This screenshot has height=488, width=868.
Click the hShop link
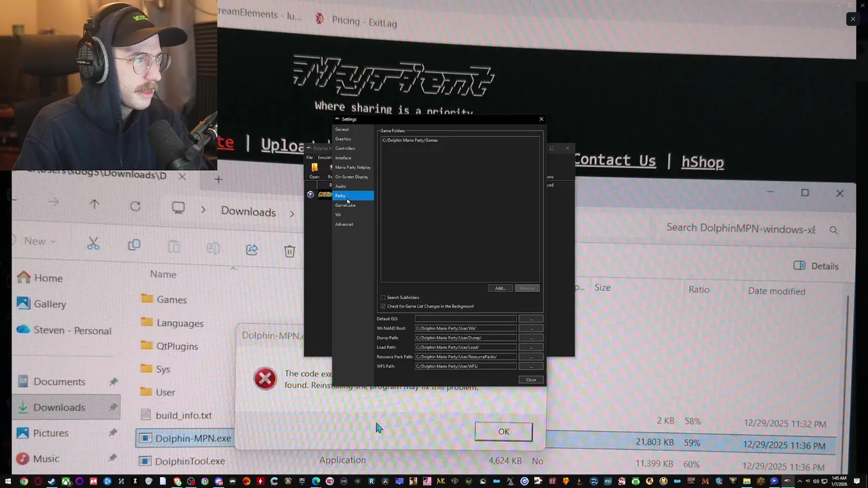click(x=703, y=162)
